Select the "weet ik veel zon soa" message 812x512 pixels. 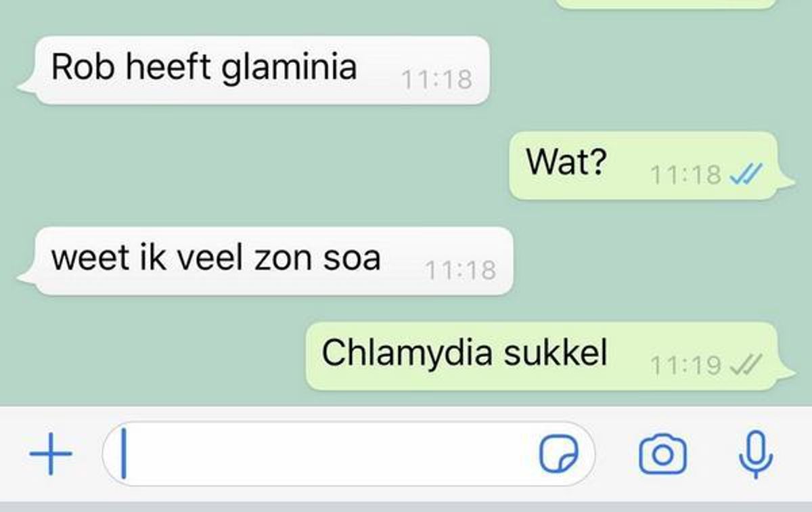point(266,261)
